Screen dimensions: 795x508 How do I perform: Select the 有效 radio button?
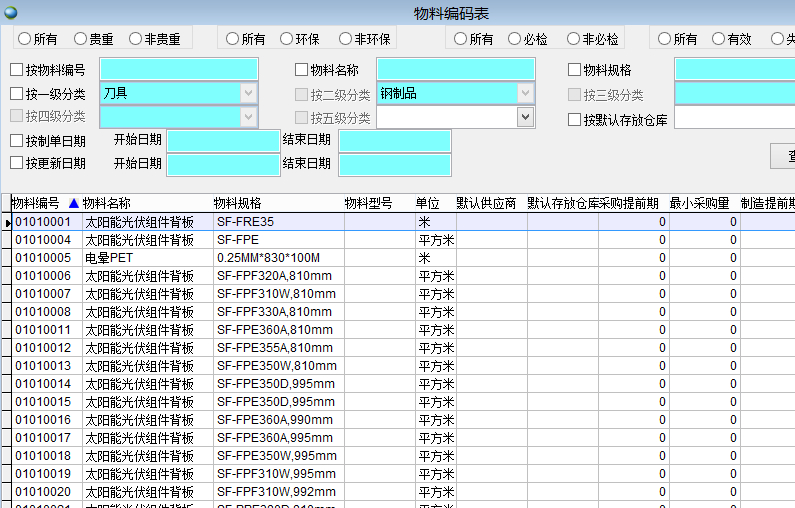coord(719,39)
